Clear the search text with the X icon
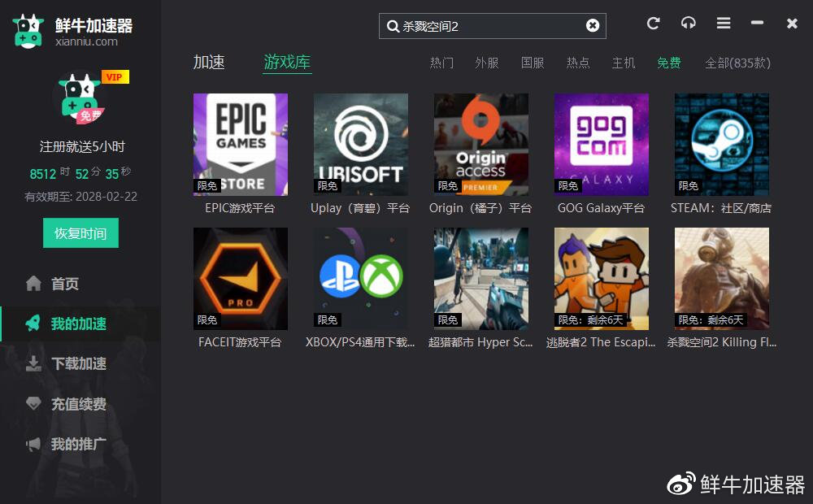This screenshot has width=813, height=504. (x=592, y=24)
